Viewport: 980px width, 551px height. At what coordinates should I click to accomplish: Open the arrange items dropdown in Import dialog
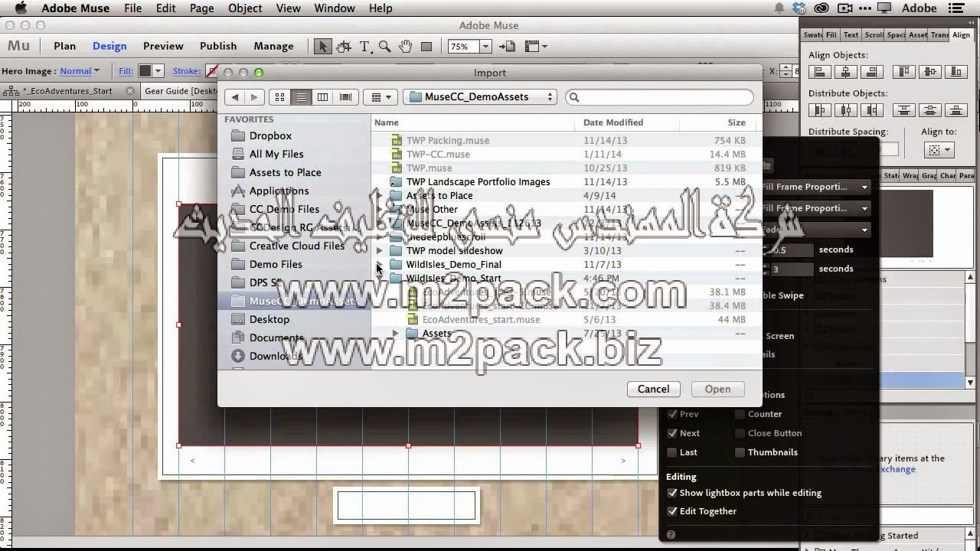click(x=380, y=97)
